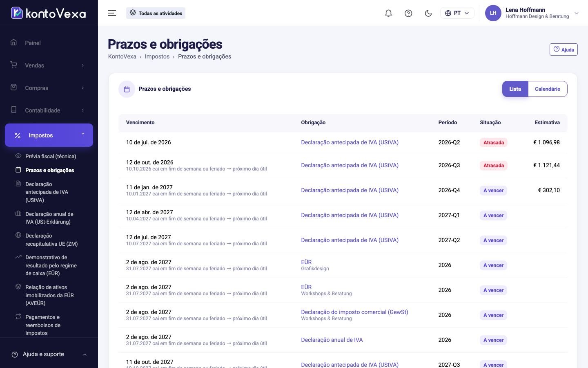Click the Atrasada badge for 2026-Q3
588x368 pixels.
(x=493, y=166)
